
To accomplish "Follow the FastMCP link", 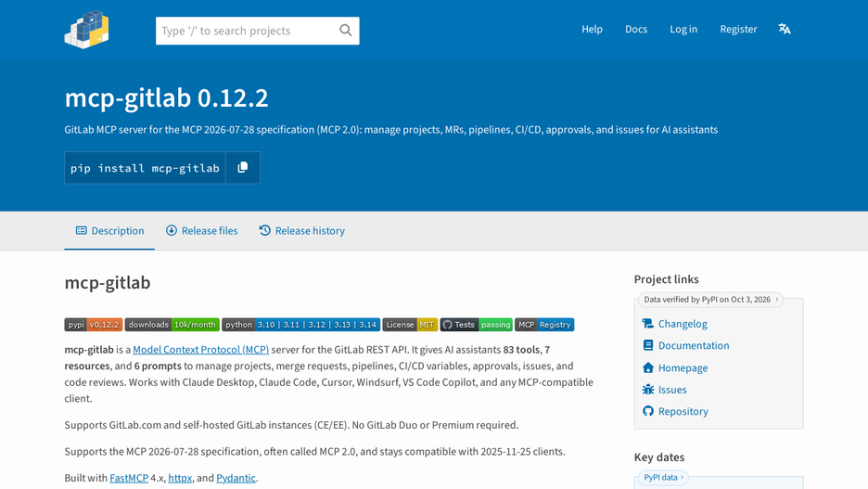I will point(129,478).
